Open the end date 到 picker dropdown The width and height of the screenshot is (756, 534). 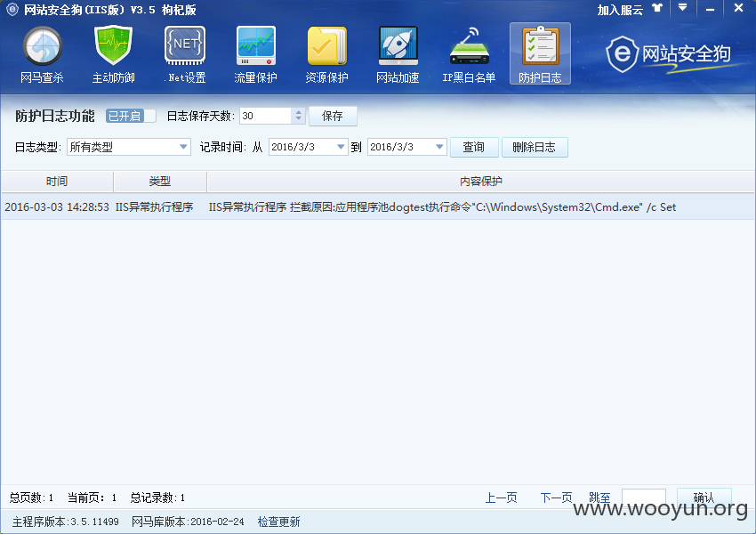tap(439, 147)
